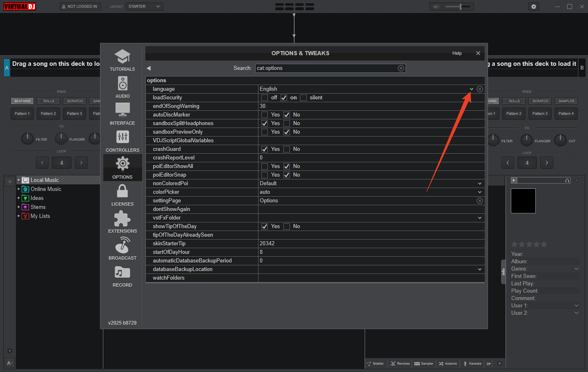588x372 pixels.
Task: Open the Tutorials section icon
Action: tap(122, 56)
